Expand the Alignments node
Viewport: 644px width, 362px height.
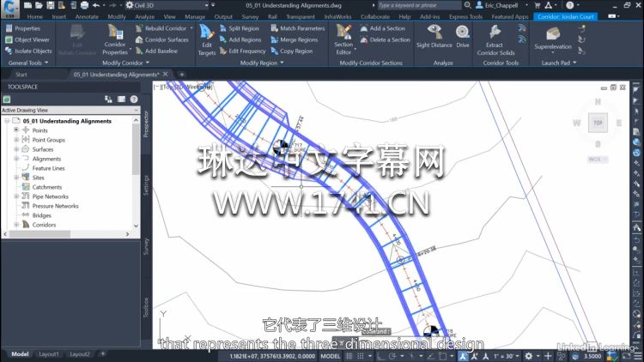coord(16,159)
